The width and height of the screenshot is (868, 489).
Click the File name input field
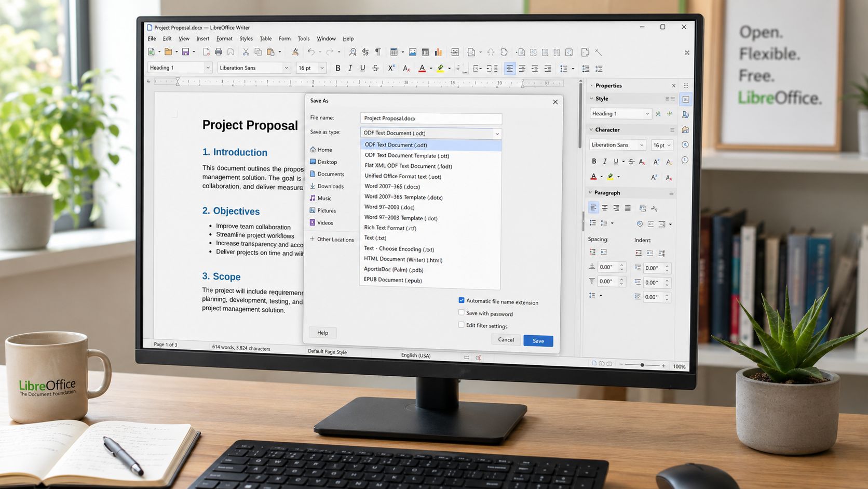pyautogui.click(x=431, y=118)
